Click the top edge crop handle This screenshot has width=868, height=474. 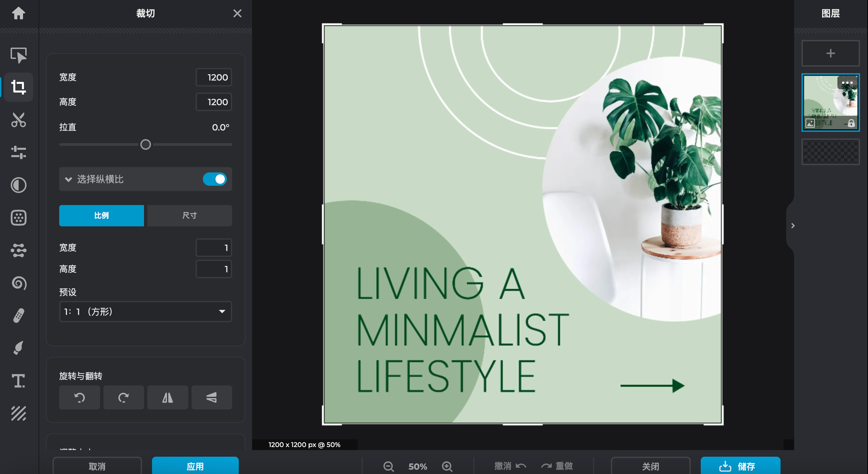pos(522,24)
